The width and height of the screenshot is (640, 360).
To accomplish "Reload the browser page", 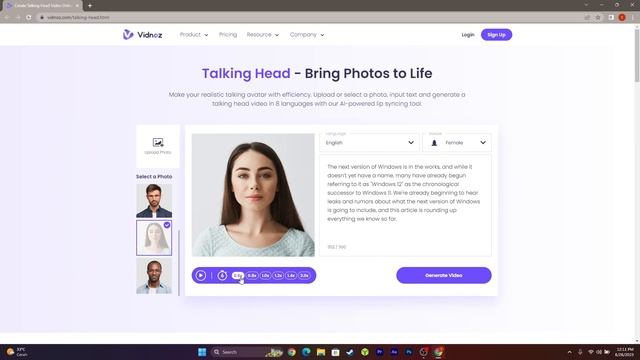I will point(29,18).
